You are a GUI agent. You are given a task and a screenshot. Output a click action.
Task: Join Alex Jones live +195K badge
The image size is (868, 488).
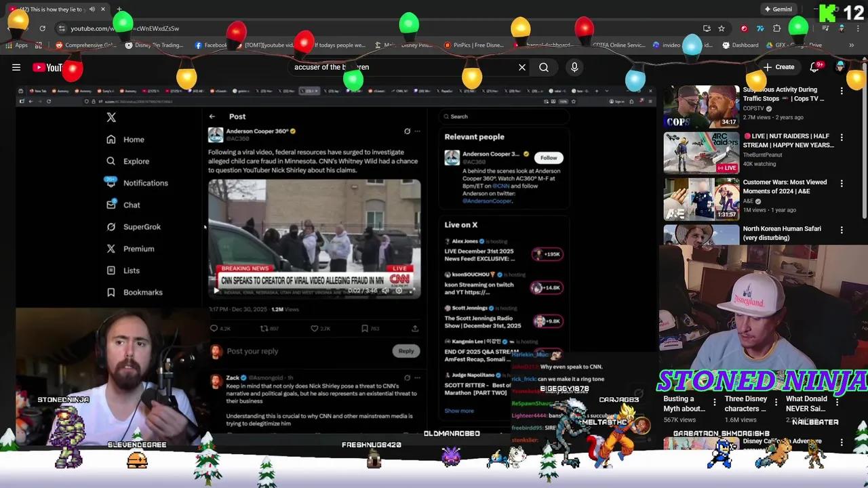(x=548, y=254)
